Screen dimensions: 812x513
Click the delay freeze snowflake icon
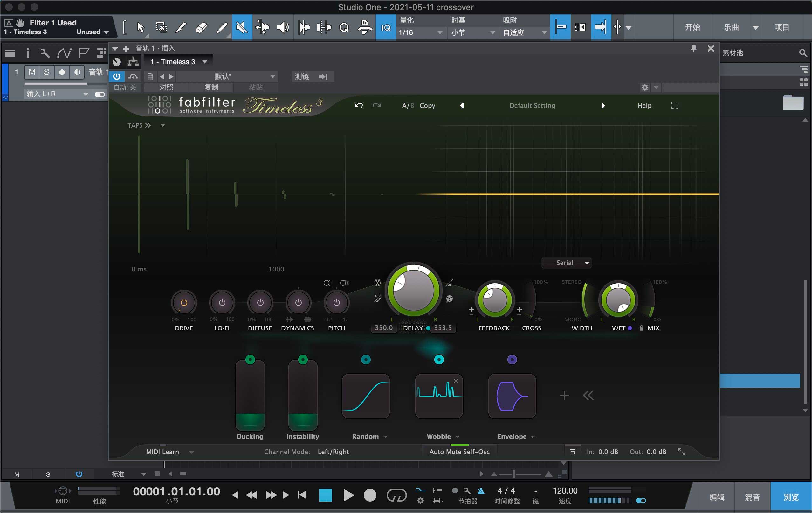tap(377, 283)
